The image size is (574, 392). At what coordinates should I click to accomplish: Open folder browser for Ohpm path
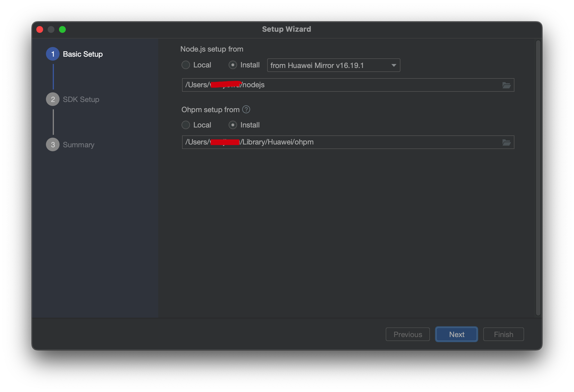click(x=506, y=142)
